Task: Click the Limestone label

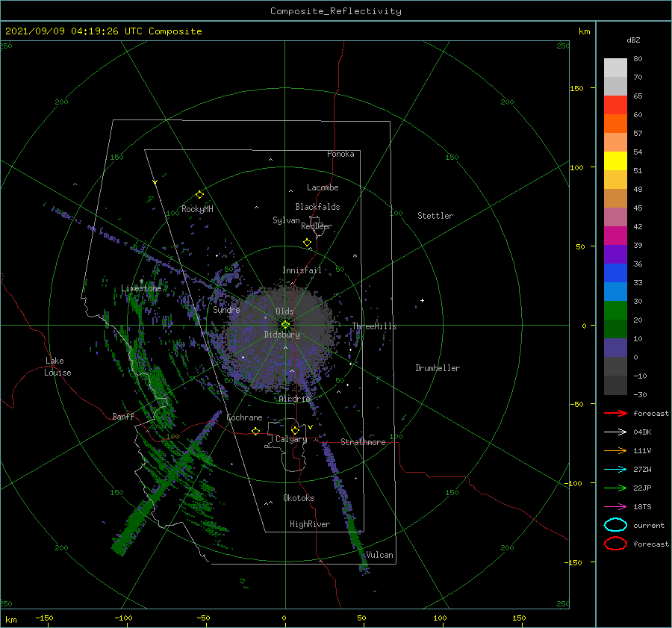Action: tap(141, 288)
